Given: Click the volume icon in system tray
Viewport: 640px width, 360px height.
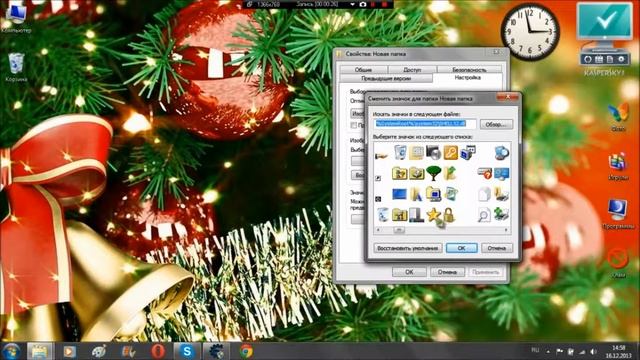Looking at the screenshot, I should coord(593,351).
